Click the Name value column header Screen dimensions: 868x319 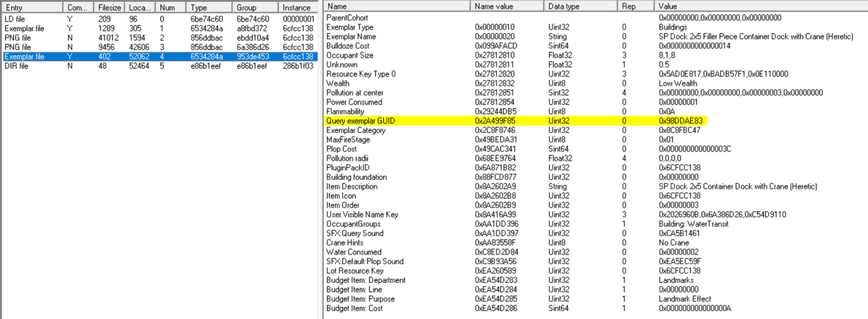click(509, 6)
